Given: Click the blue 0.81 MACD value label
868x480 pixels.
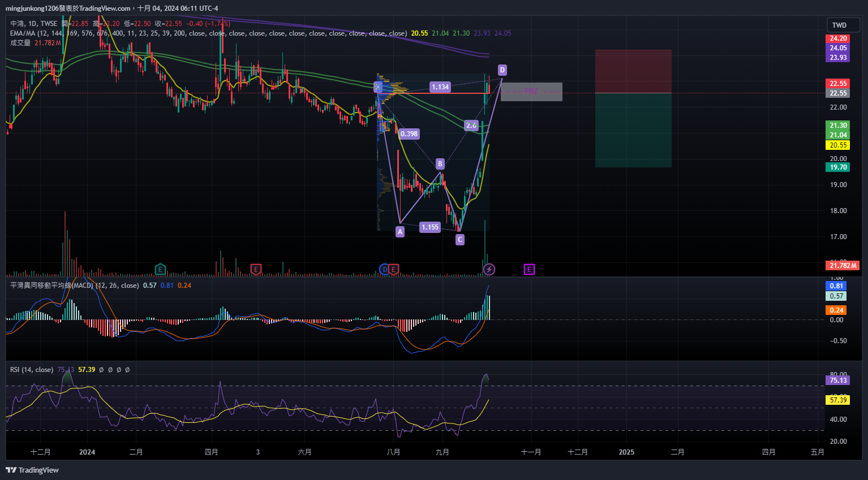Looking at the screenshot, I should 836,286.
